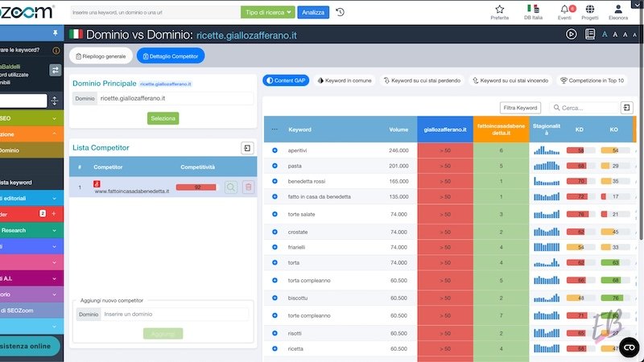Export the Lista Competitor table

coord(247,148)
